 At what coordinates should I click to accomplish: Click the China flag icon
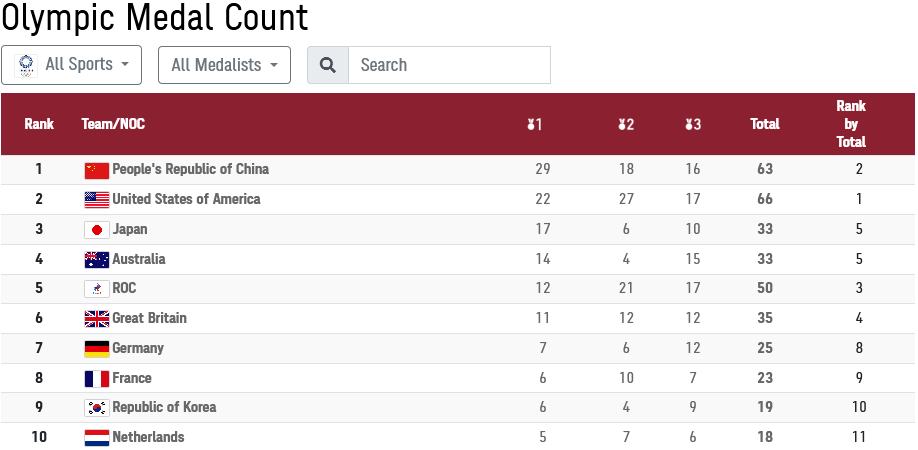click(97, 170)
